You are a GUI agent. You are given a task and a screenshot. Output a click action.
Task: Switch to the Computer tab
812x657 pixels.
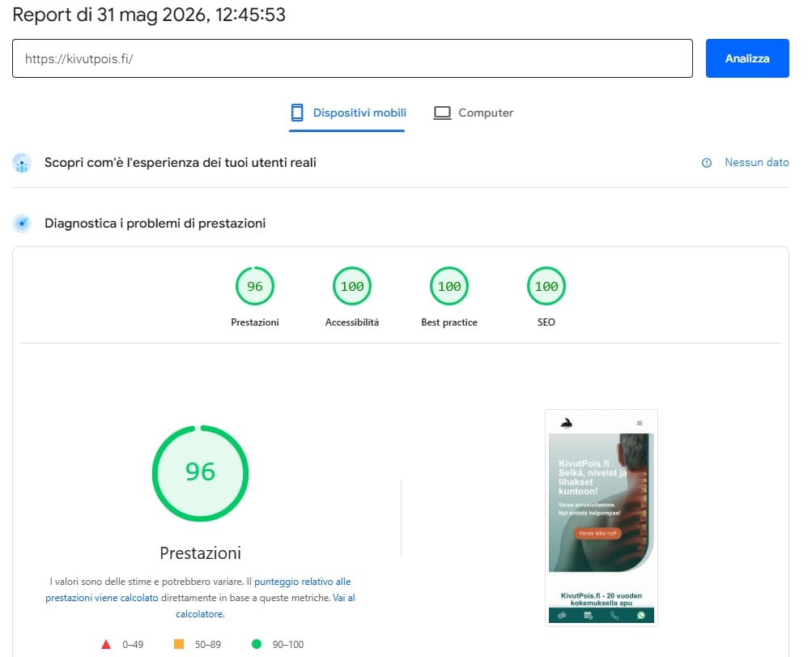[x=473, y=113]
